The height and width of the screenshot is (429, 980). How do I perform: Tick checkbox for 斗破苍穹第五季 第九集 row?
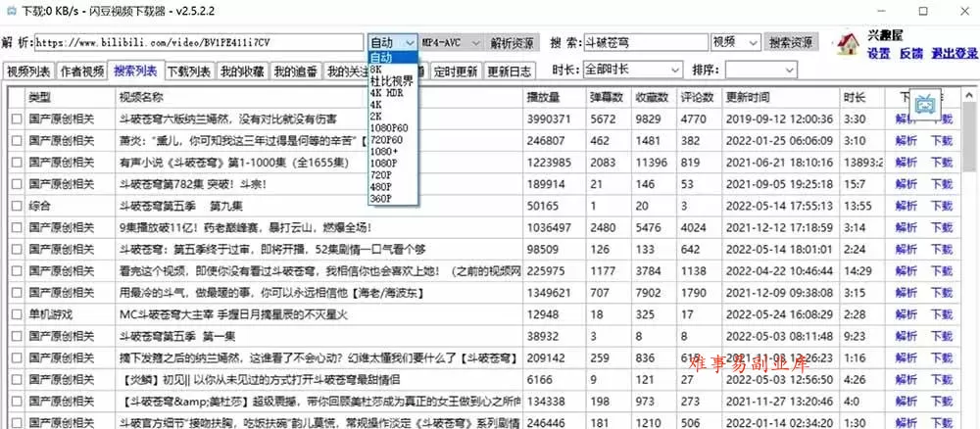click(17, 206)
